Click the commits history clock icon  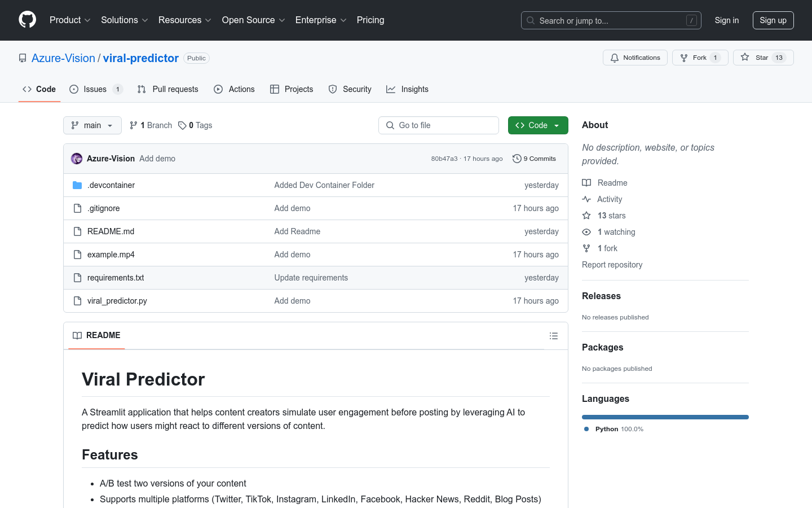[517, 159]
